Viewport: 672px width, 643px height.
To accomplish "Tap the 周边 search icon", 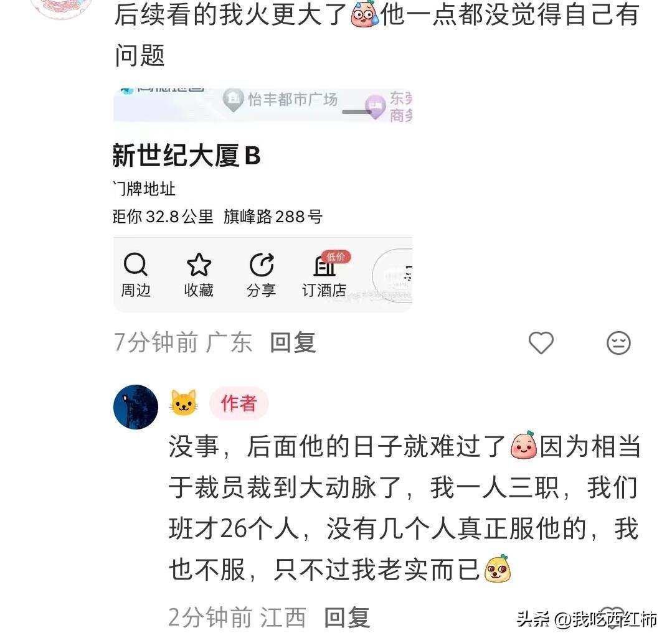I will point(135,265).
